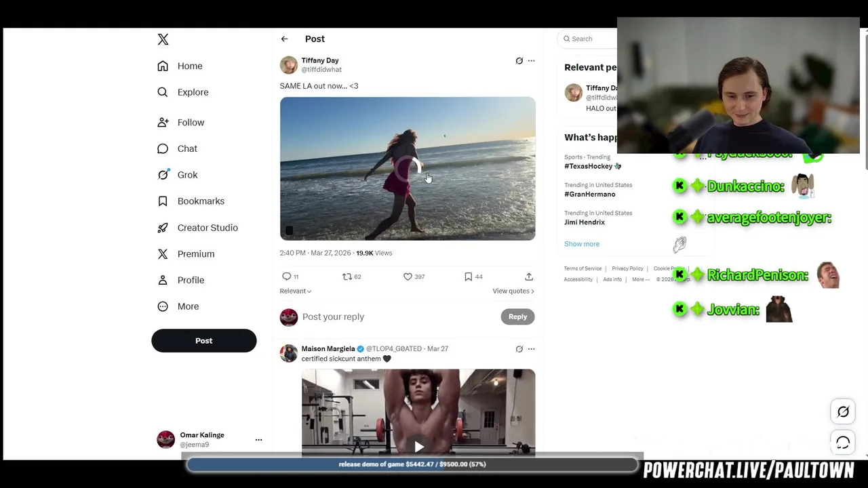The height and width of the screenshot is (488, 868).
Task: Click the Search box
Action: tap(589, 39)
